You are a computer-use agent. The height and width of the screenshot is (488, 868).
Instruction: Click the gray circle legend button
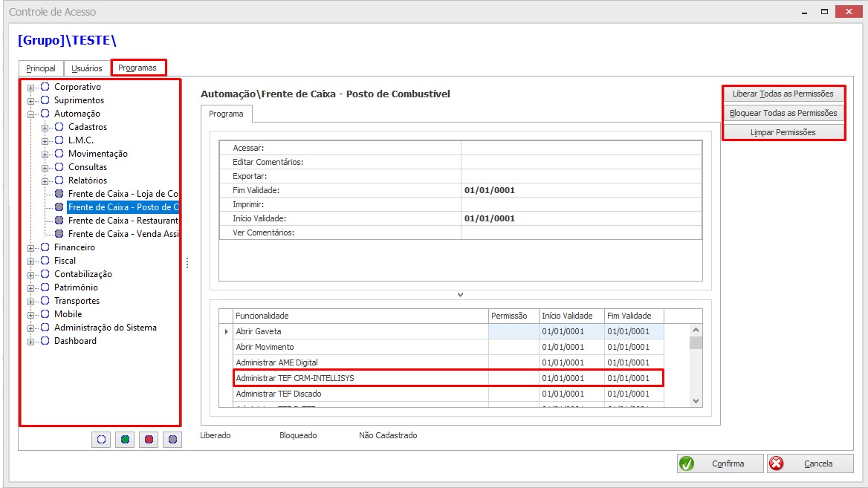(172, 439)
